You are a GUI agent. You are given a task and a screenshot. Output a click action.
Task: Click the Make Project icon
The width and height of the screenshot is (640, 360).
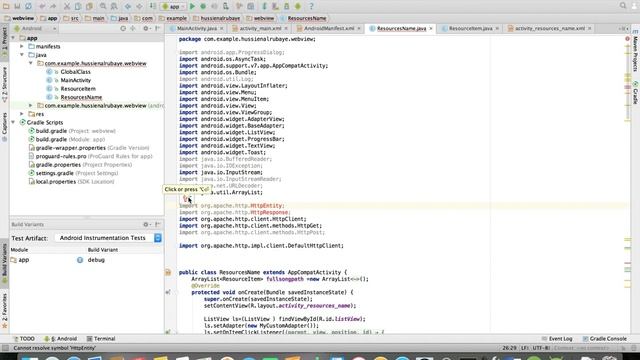(153, 6)
